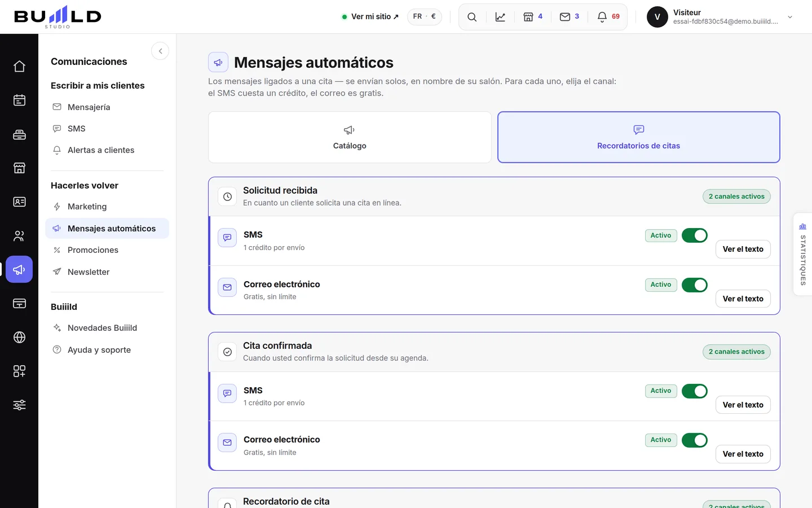The height and width of the screenshot is (508, 812).
Task: Open the FR · € language currency selector
Action: coord(425,16)
